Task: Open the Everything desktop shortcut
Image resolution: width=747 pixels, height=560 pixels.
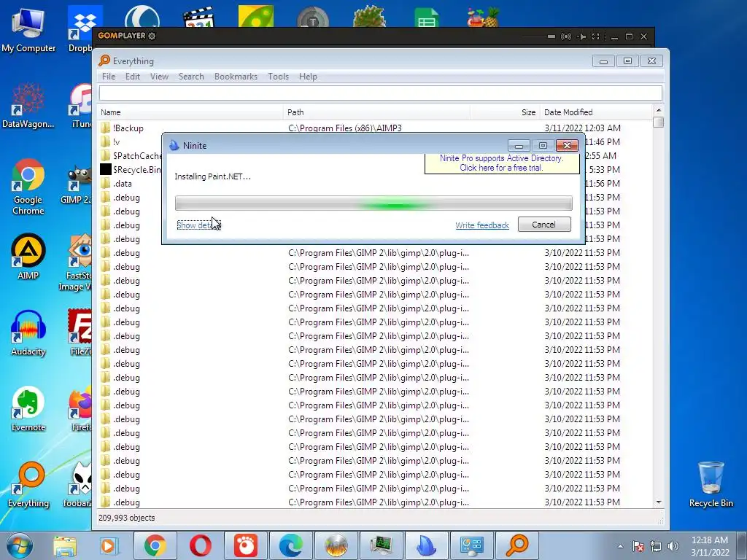Action: coord(28,485)
